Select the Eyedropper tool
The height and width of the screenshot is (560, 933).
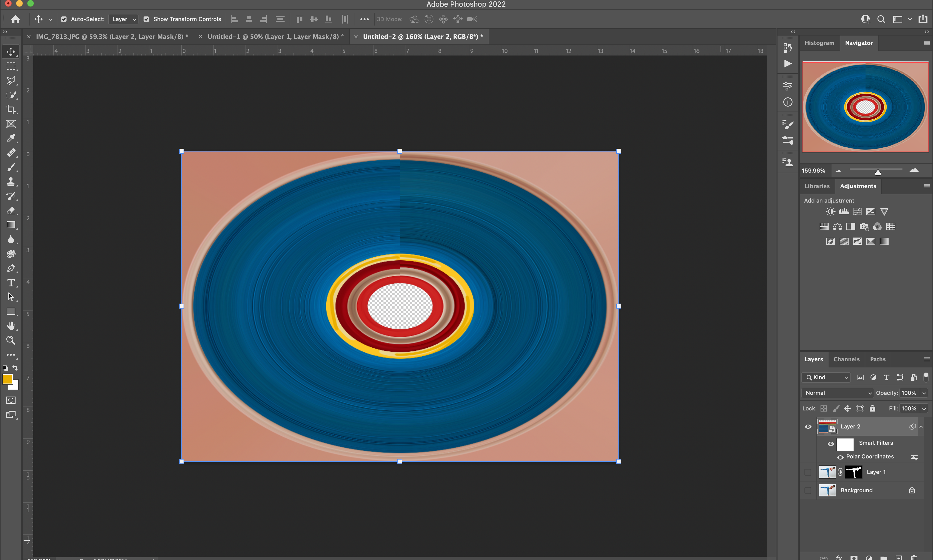pyautogui.click(x=11, y=138)
